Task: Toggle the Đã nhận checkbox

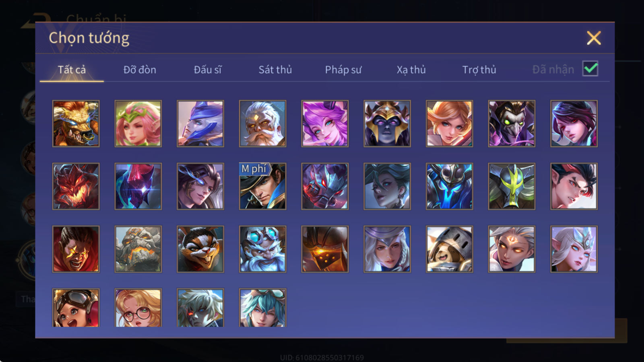Action: 590,69
